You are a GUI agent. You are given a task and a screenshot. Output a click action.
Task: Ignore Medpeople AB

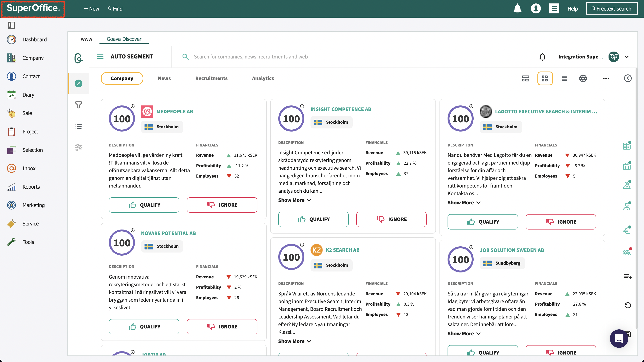pos(222,205)
